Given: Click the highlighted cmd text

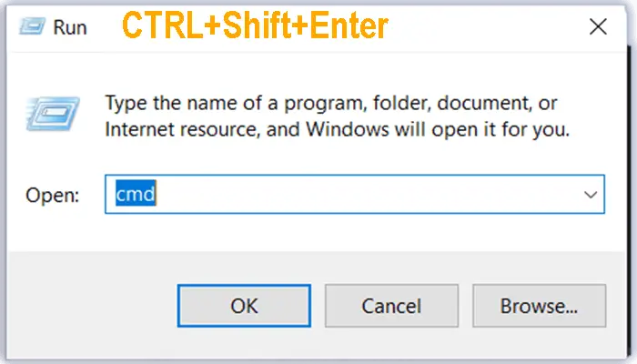Looking at the screenshot, I should 137,195.
